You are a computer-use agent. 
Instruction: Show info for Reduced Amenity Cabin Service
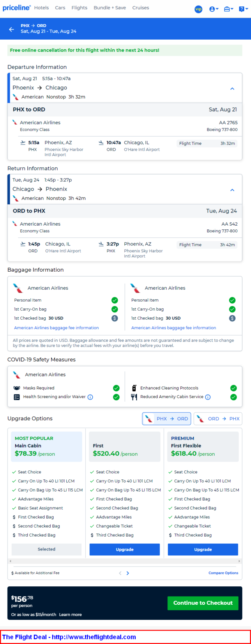[208, 397]
